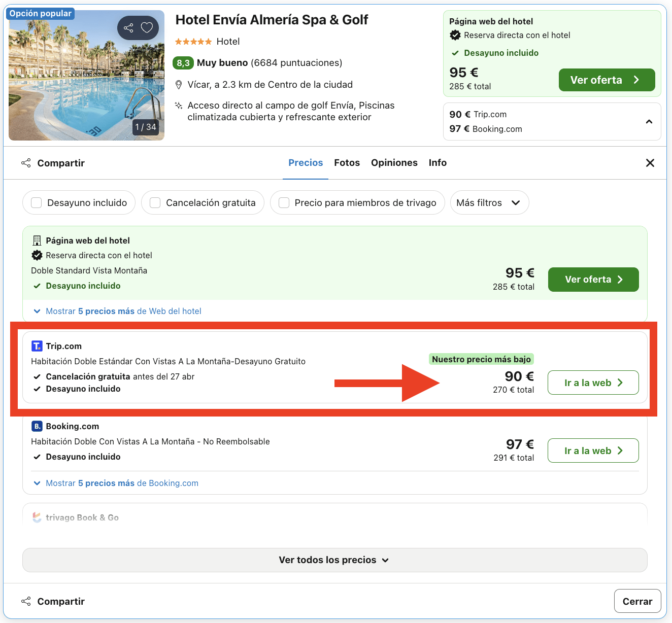672x623 pixels.
Task: Switch to the Precios tab
Action: tap(306, 163)
